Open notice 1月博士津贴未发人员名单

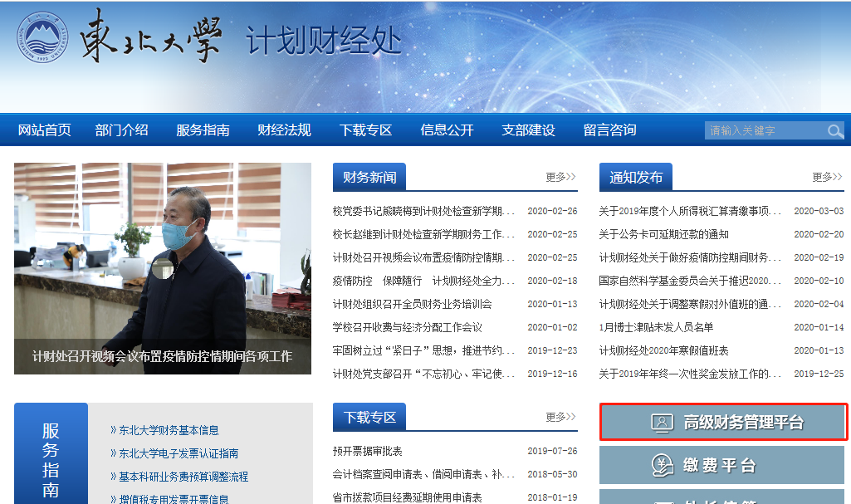[x=656, y=327]
